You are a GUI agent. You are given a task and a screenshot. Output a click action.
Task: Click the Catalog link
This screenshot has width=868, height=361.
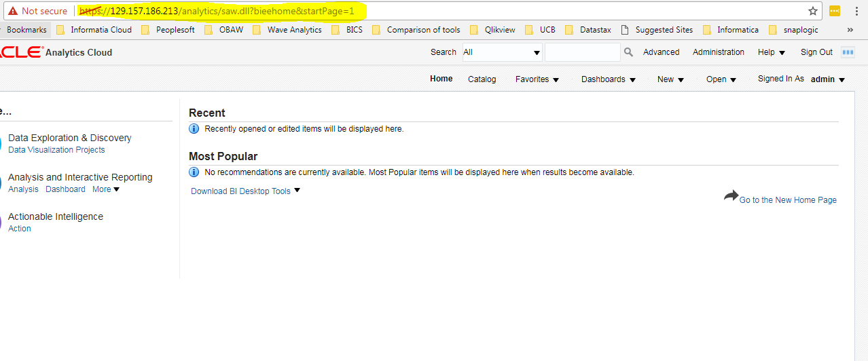pyautogui.click(x=482, y=79)
